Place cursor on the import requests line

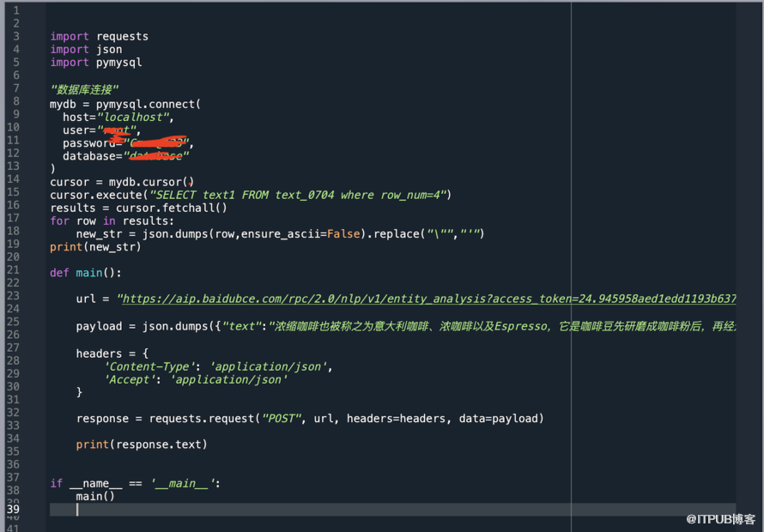click(x=99, y=36)
